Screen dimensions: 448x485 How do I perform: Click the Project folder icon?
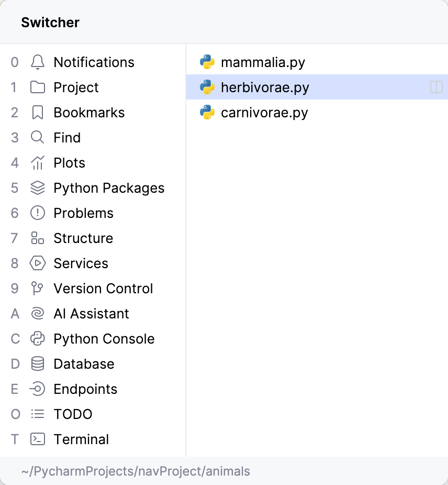tap(38, 87)
